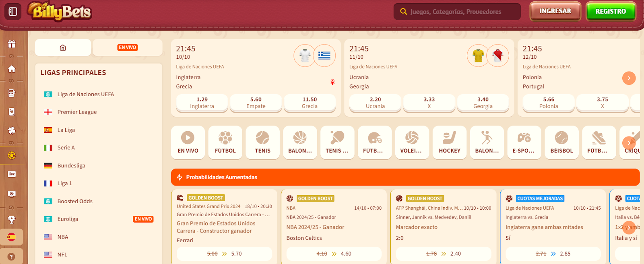Open the clover lucky games sidebar icon
644x264 pixels.
tap(12, 130)
